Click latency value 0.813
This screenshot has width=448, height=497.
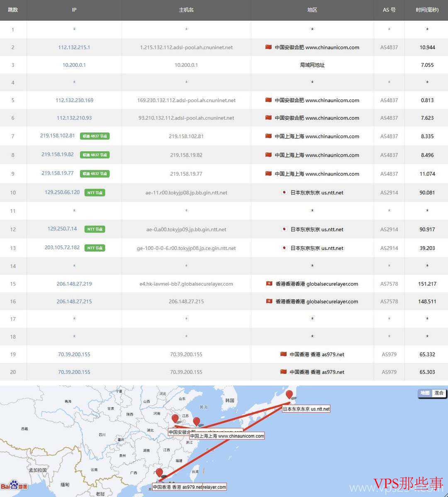tap(427, 100)
